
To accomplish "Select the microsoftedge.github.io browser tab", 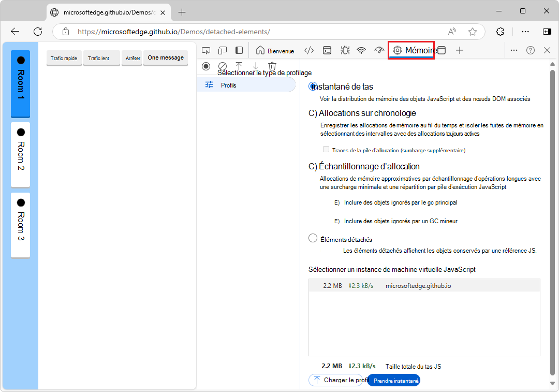I will (x=109, y=12).
